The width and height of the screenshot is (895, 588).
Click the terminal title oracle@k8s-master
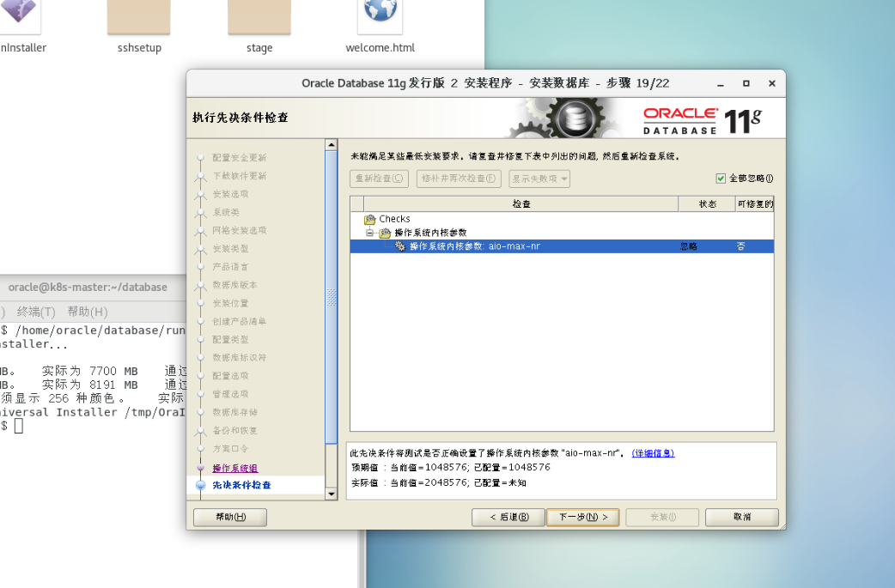coord(88,288)
